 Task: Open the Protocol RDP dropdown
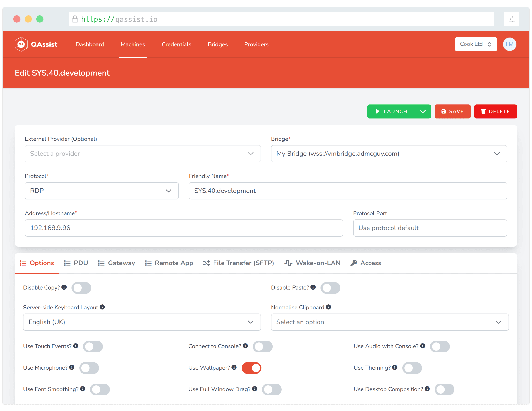(x=102, y=191)
